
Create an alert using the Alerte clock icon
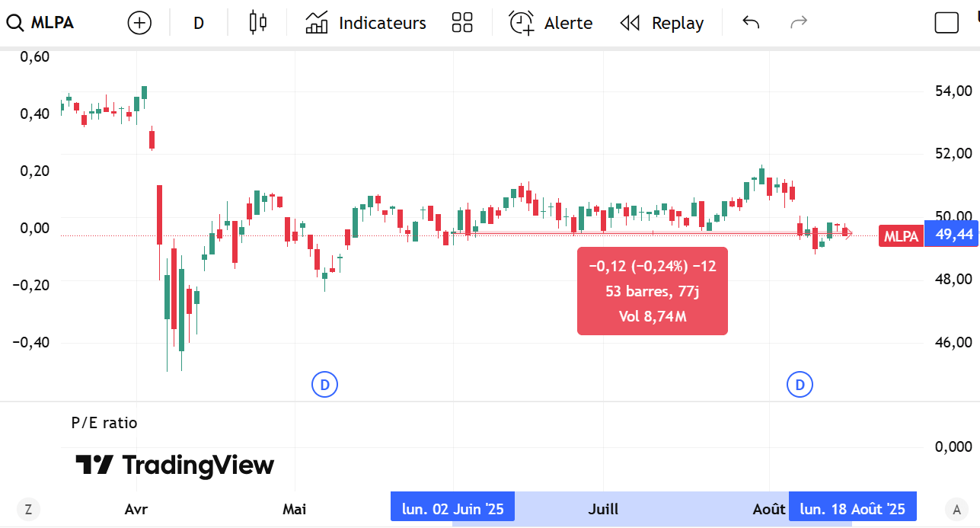(x=550, y=22)
